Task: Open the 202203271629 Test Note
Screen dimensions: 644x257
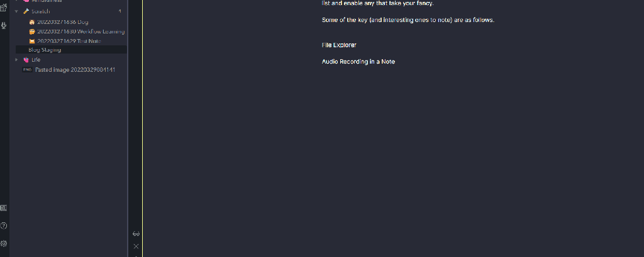Action: click(x=69, y=41)
